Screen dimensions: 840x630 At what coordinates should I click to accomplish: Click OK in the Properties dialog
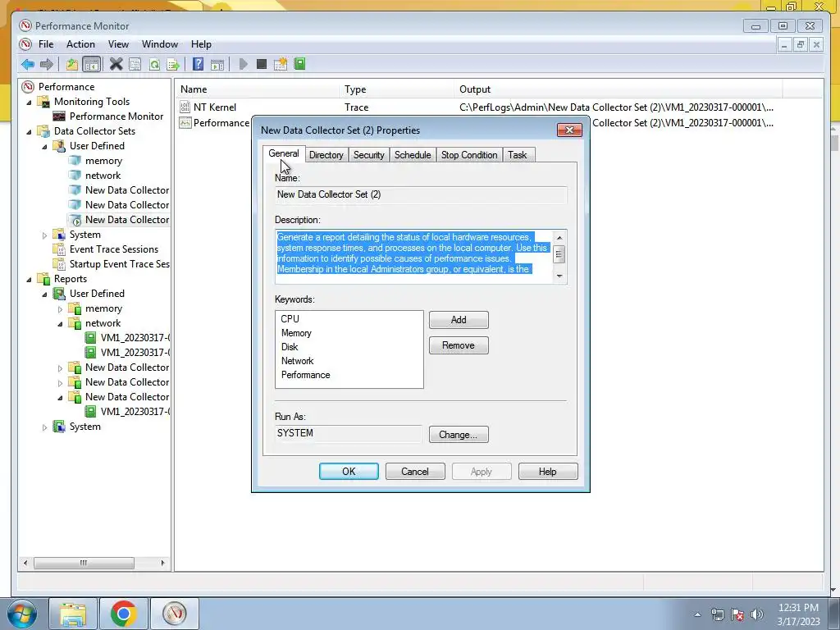(x=349, y=472)
